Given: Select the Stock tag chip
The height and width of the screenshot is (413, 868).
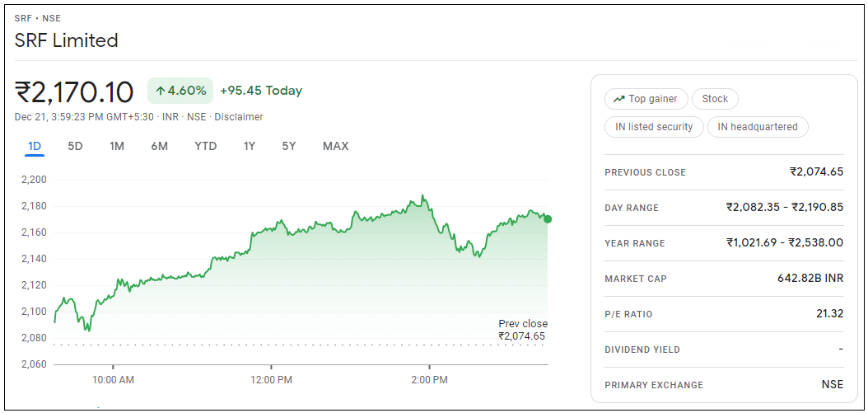Looking at the screenshot, I should point(715,99).
